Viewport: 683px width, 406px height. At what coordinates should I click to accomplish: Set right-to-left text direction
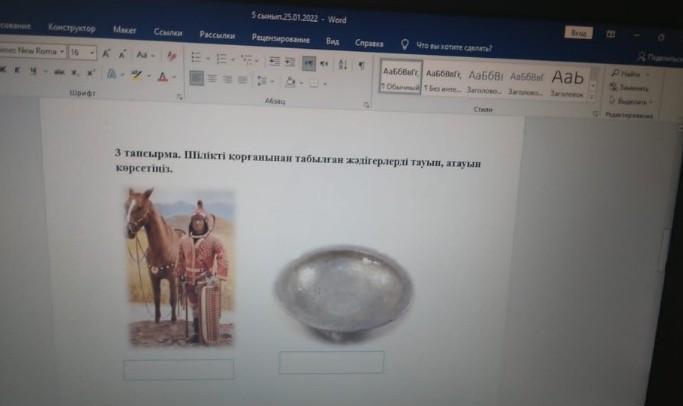point(324,64)
